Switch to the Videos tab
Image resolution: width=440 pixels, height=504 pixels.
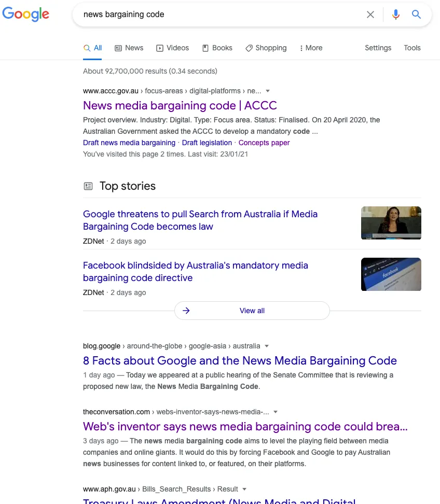click(x=173, y=48)
